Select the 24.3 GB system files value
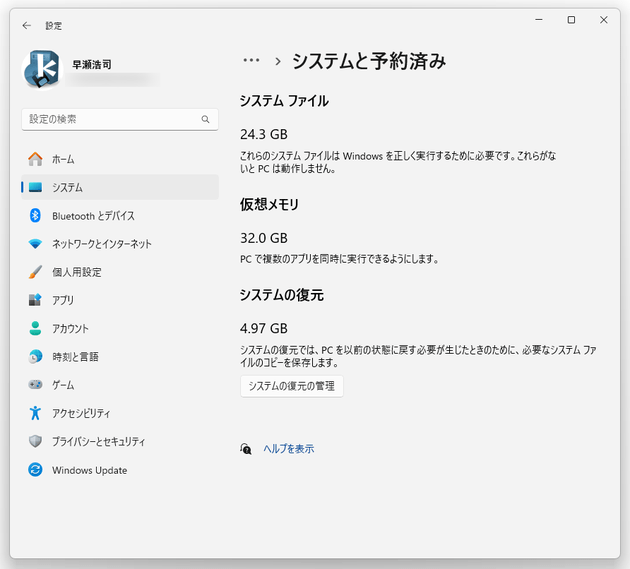Viewport: 630px width, 569px height. [264, 135]
